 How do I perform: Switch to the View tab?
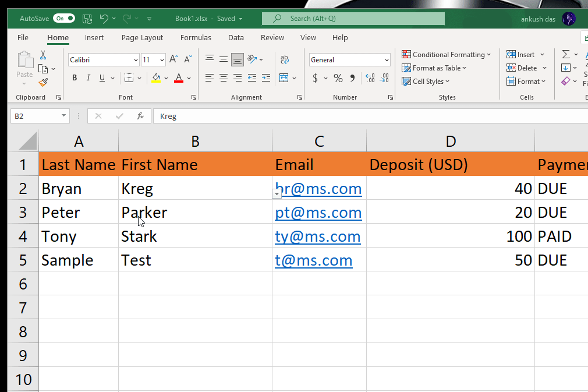[x=308, y=37]
